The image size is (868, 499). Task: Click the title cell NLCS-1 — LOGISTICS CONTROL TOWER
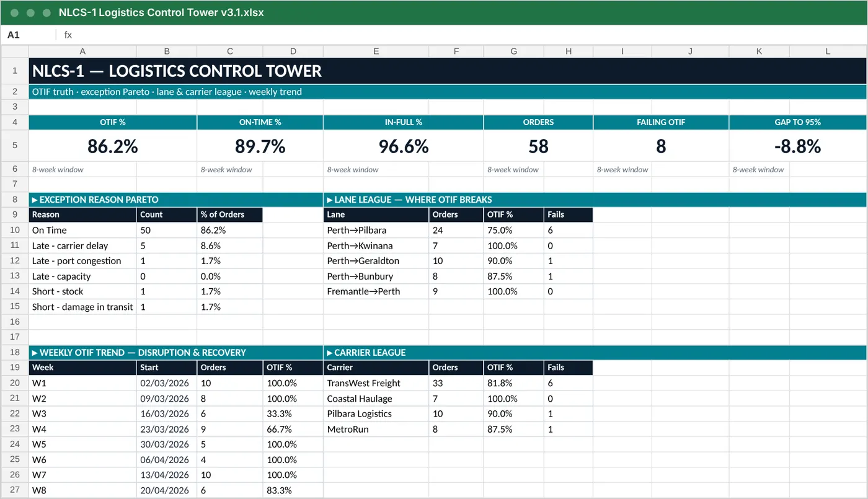pos(447,71)
